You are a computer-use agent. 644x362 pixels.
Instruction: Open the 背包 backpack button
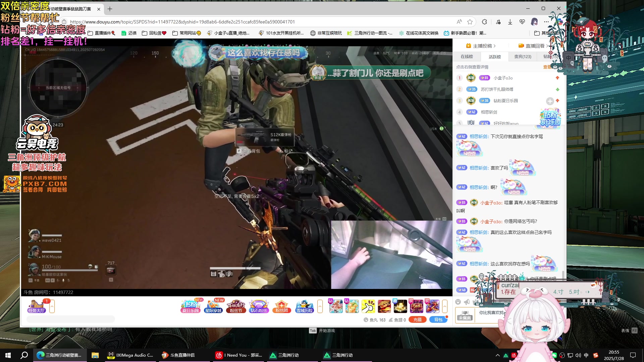click(x=438, y=320)
